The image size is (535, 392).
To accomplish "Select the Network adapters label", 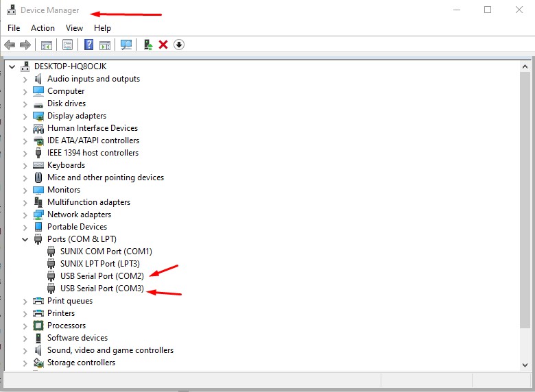I will [79, 215].
